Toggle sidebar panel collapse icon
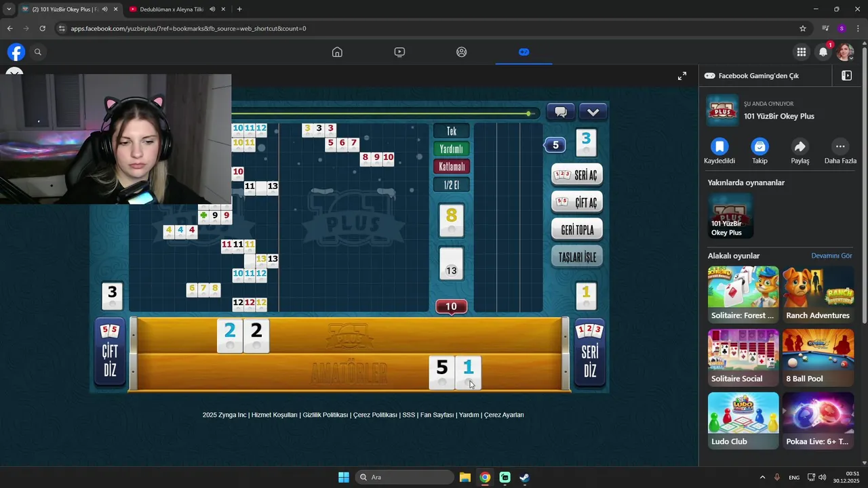 tap(846, 76)
